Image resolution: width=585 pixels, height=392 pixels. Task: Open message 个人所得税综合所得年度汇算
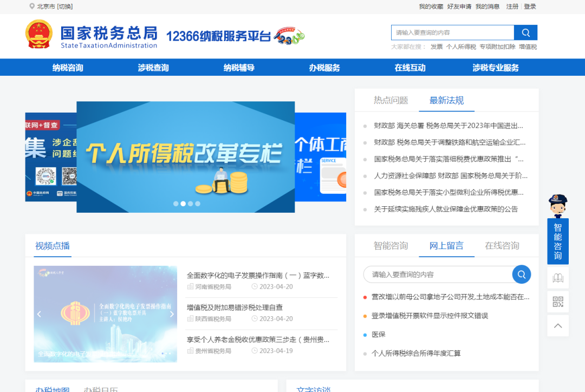pyautogui.click(x=416, y=353)
